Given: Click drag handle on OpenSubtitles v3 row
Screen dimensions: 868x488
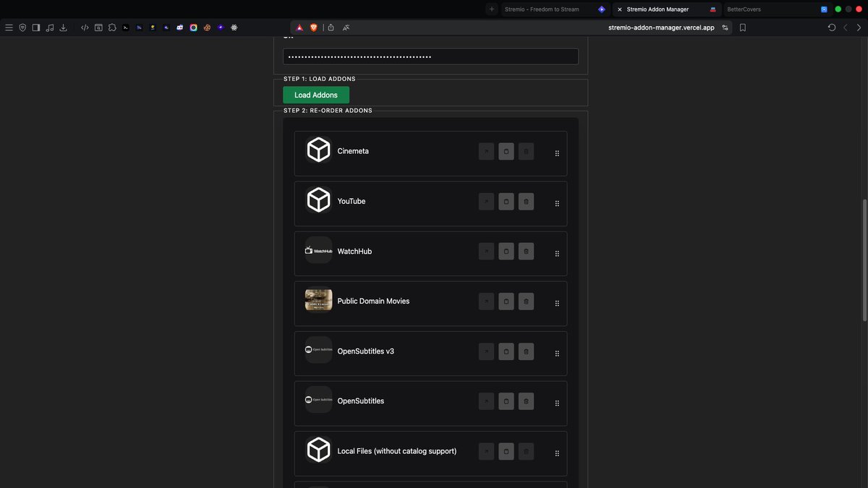Looking at the screenshot, I should [x=557, y=354].
